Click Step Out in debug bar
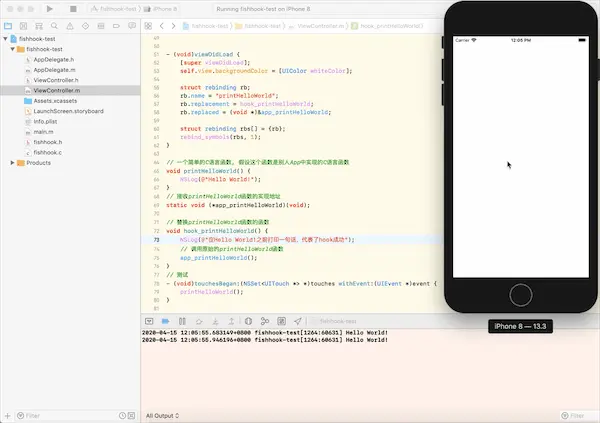Image resolution: width=600 pixels, height=423 pixels. point(232,321)
